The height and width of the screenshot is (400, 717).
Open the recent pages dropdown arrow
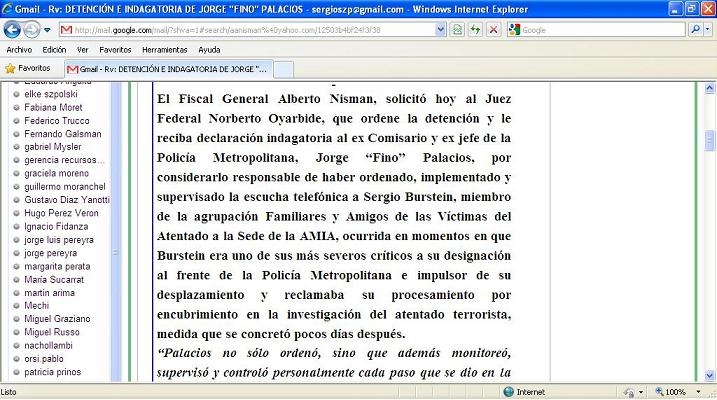point(47,30)
